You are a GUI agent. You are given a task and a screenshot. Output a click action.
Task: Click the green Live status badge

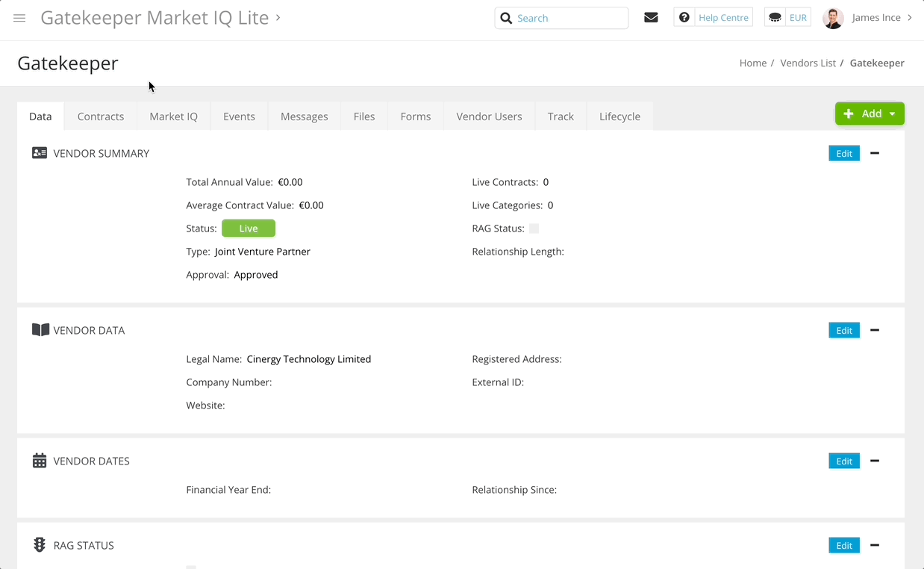(249, 228)
